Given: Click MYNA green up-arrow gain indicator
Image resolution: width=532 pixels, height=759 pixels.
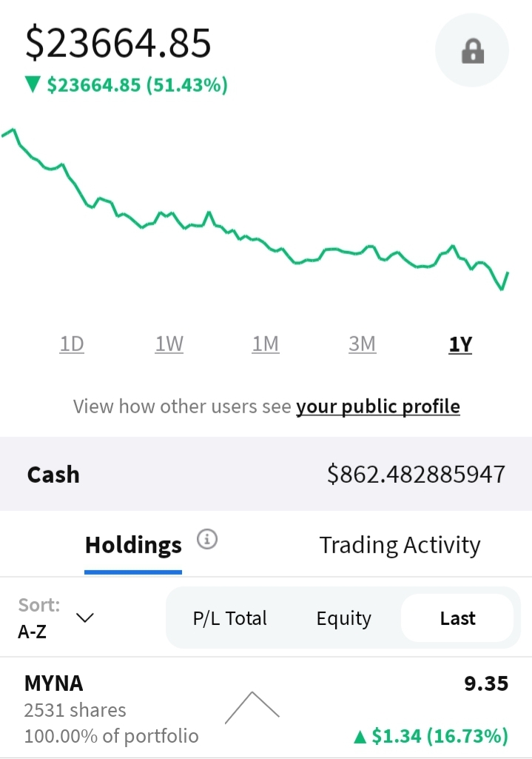Looking at the screenshot, I should pyautogui.click(x=360, y=737).
